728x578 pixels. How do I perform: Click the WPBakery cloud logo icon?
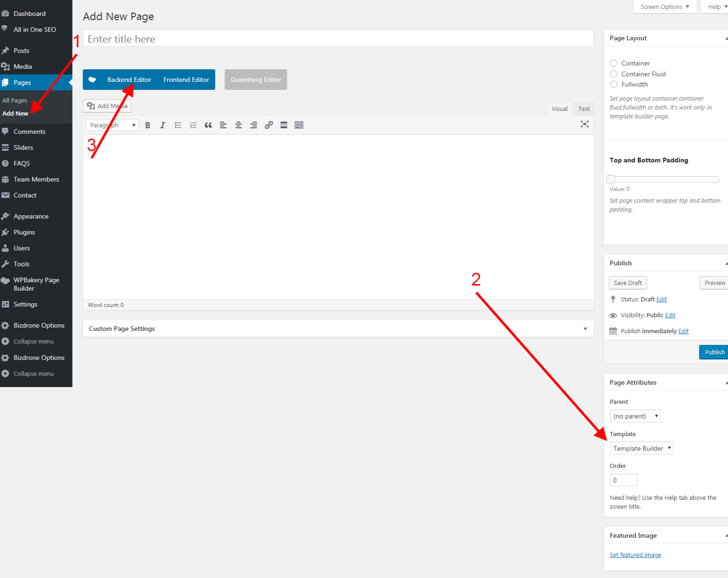[x=92, y=80]
